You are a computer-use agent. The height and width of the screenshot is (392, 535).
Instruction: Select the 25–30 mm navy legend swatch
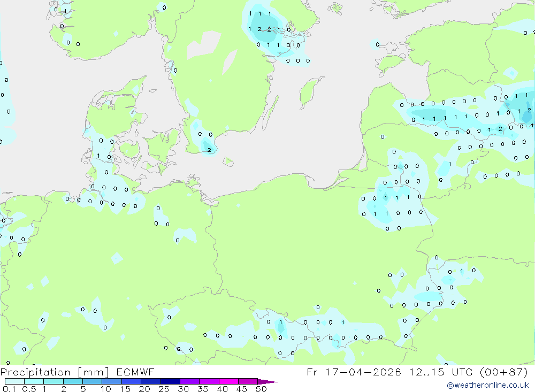[170, 381]
